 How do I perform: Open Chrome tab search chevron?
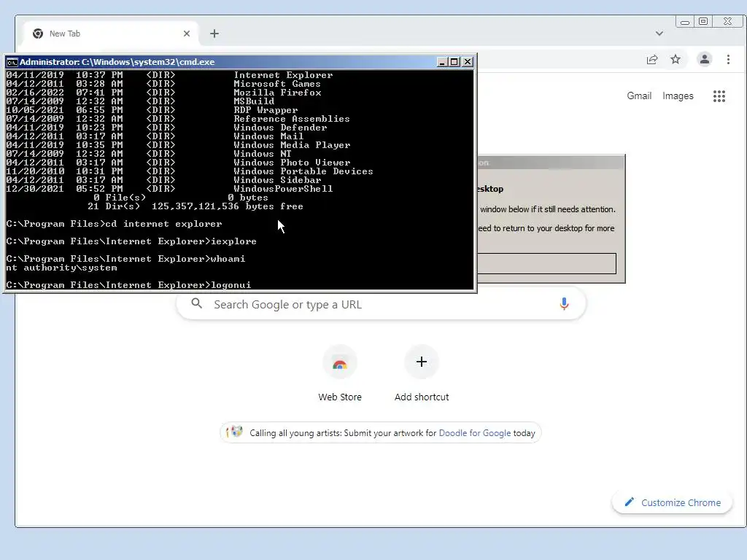[659, 34]
